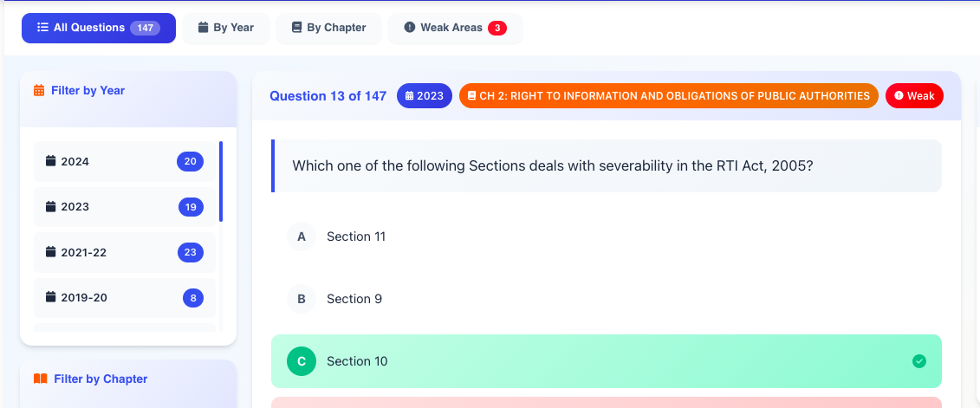
Task: Open the By Chapter tab
Action: coord(328,28)
